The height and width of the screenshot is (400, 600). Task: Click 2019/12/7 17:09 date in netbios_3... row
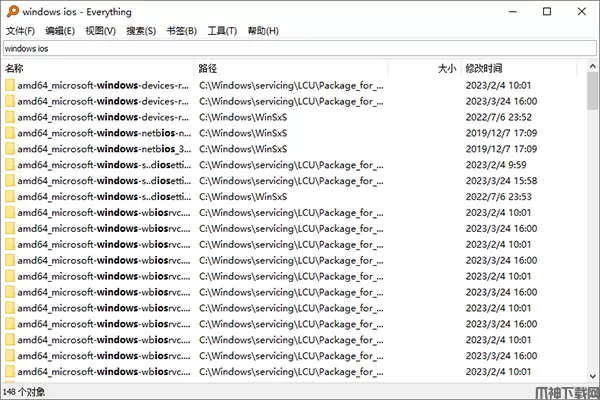tap(501, 149)
